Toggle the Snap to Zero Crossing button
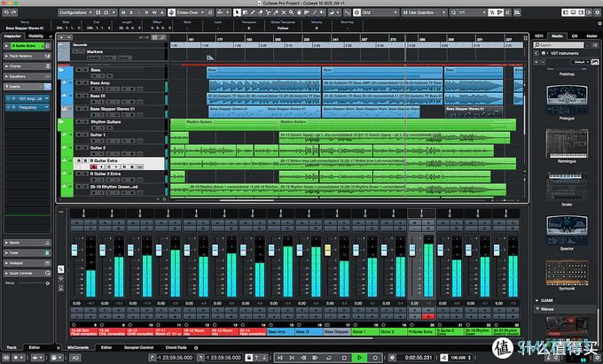This screenshot has height=364, width=603. (x=348, y=12)
